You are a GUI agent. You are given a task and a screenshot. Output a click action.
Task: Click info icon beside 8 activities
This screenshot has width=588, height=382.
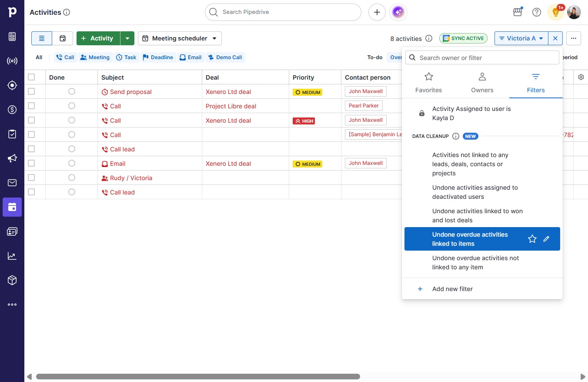click(429, 38)
